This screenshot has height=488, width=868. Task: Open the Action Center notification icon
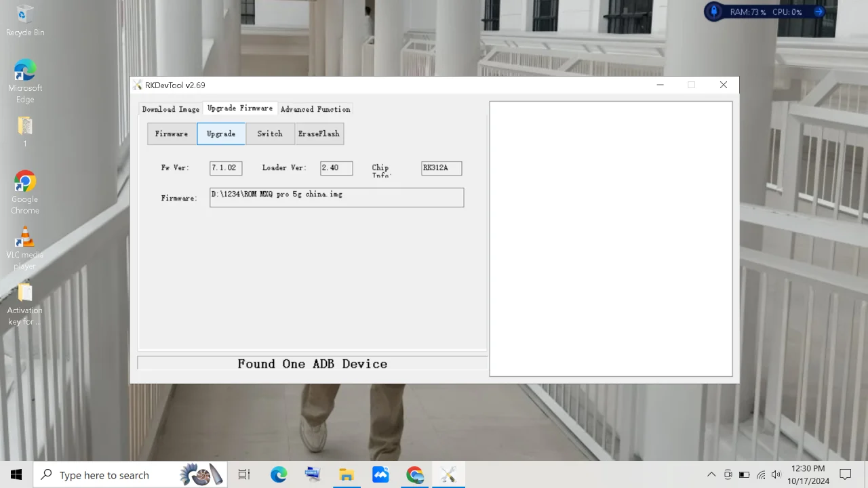[x=846, y=475]
